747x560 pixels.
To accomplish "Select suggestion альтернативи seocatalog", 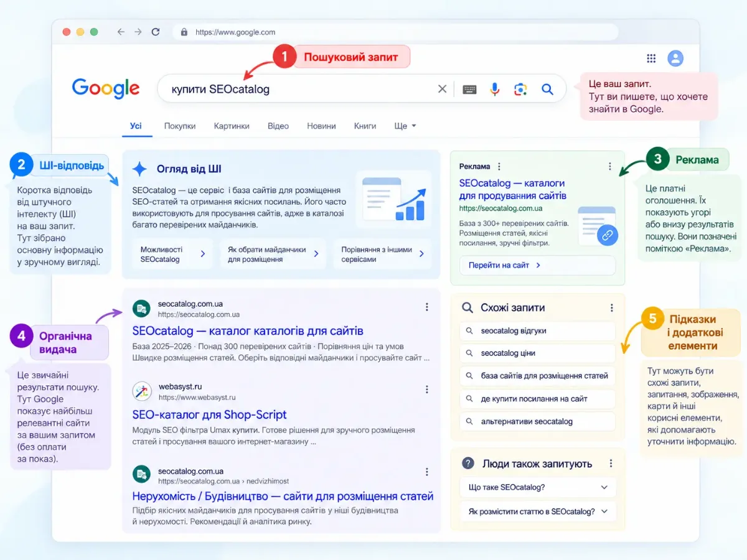I will tap(538, 421).
